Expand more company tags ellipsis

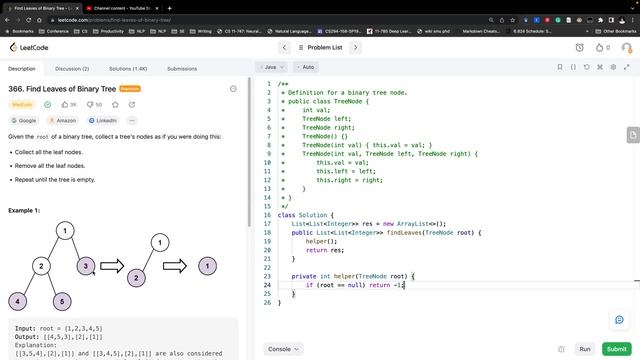point(131,120)
